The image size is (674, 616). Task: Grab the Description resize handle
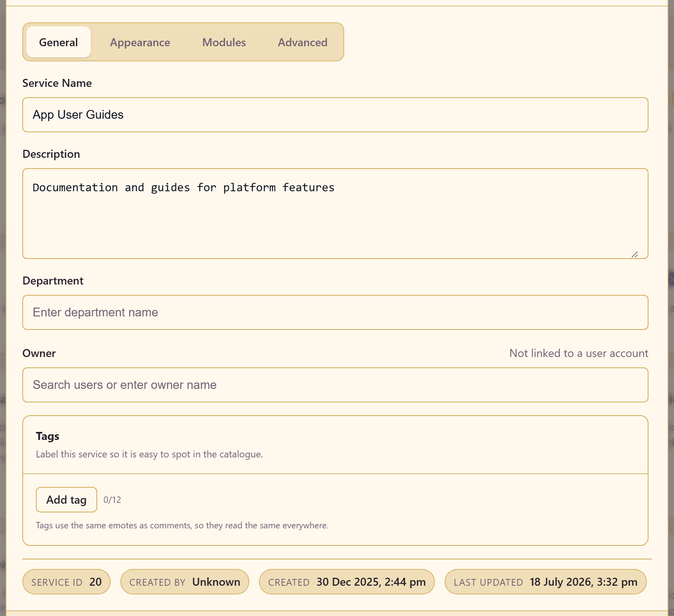point(635,254)
